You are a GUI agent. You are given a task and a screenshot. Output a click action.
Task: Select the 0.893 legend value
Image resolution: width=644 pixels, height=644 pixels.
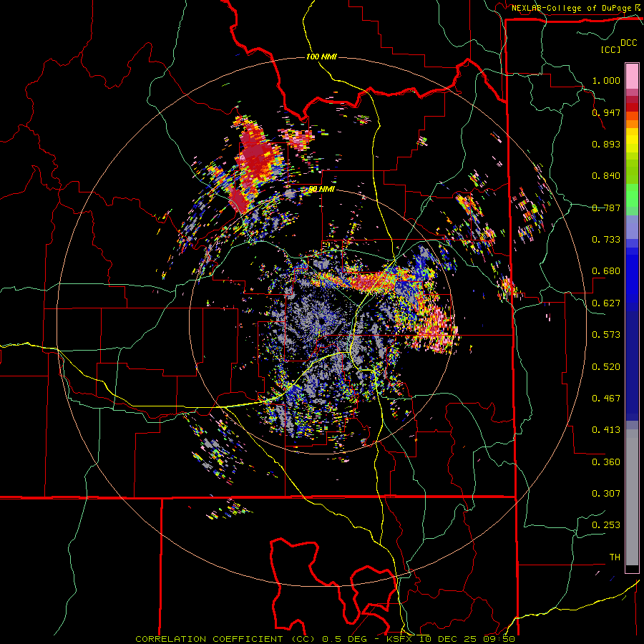tap(606, 144)
